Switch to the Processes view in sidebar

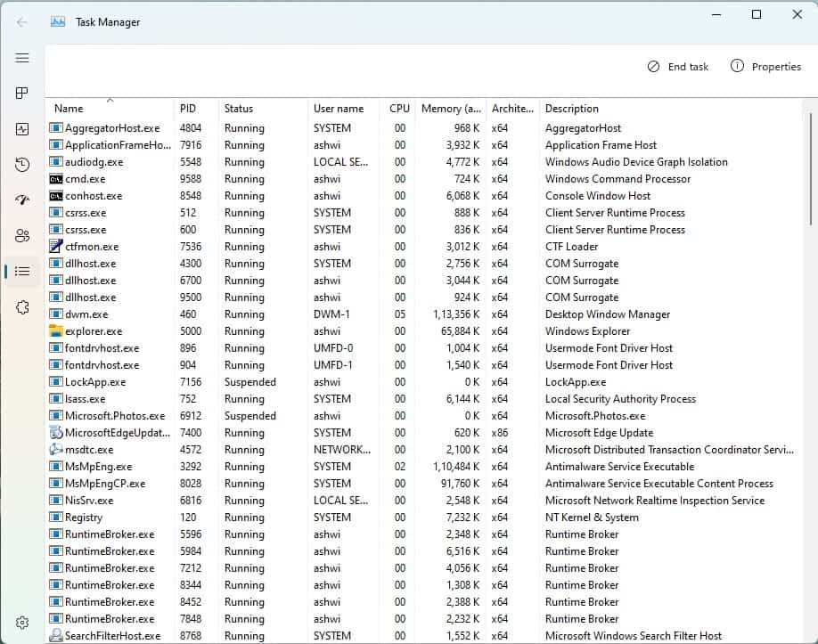tap(21, 93)
